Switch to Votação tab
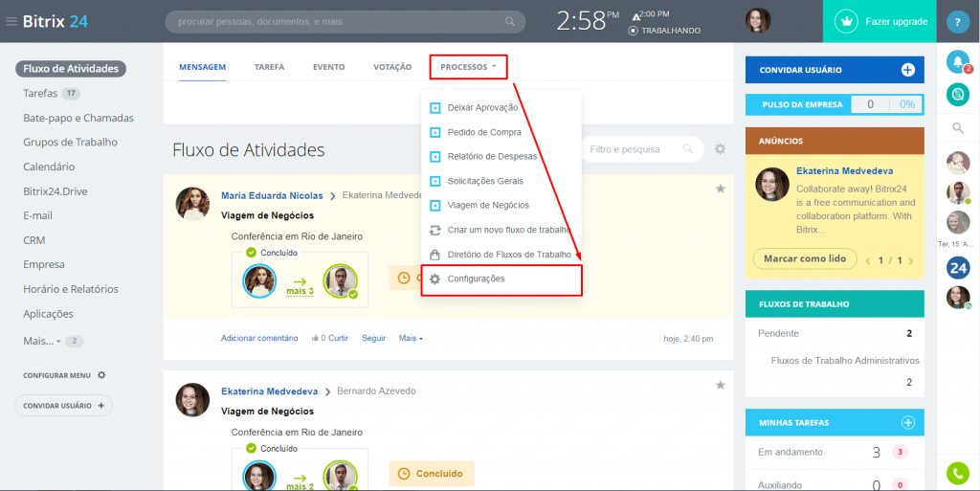The image size is (980, 491). click(392, 67)
